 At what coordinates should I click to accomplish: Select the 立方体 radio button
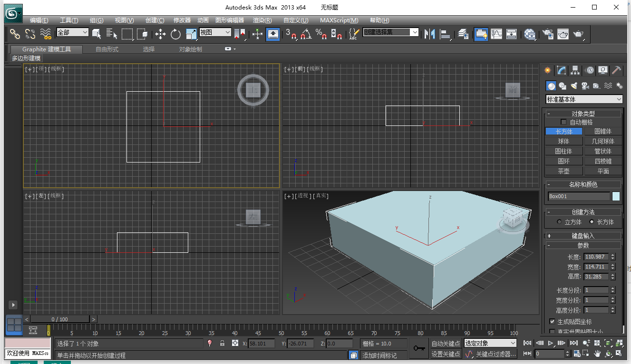[560, 222]
